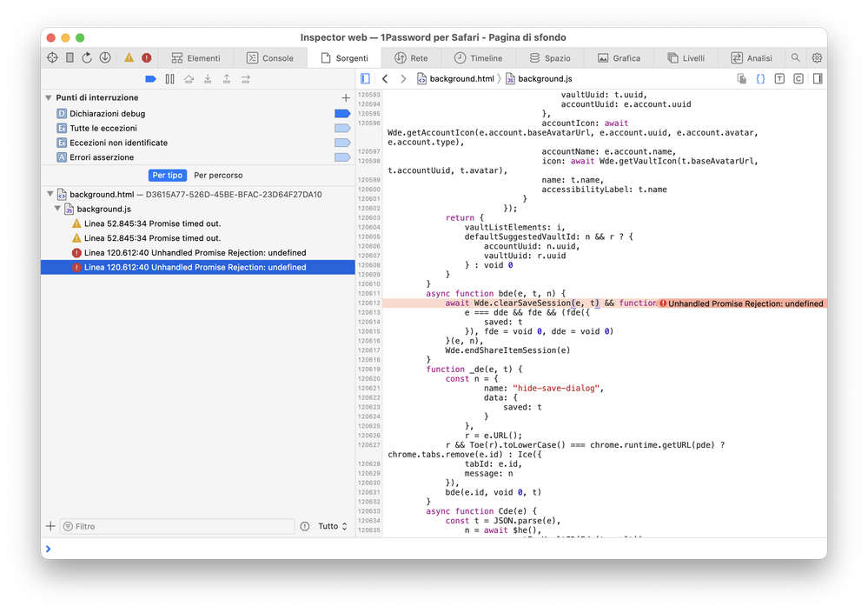Viewport: 868px width, 613px height.
Task: Select the Per percorso view button
Action: click(218, 176)
